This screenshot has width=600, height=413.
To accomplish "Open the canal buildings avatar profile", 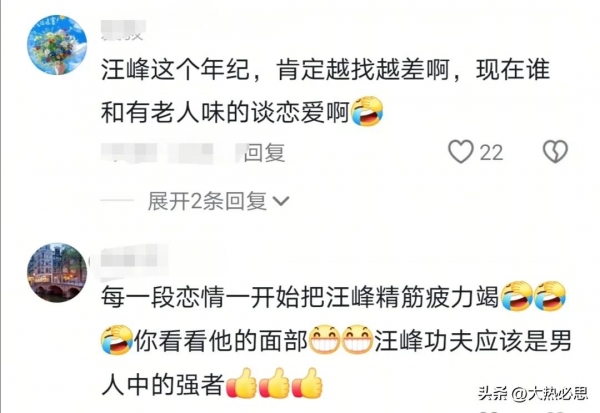I will (x=57, y=272).
